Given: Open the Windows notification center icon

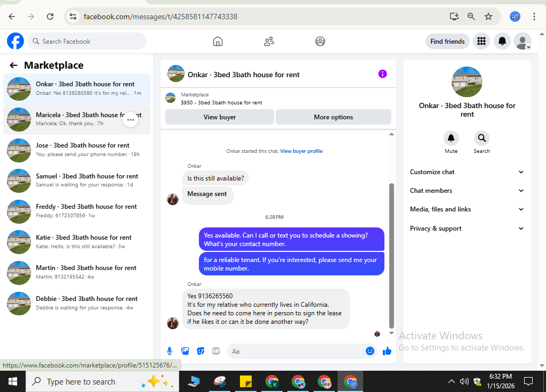Looking at the screenshot, I should point(528,381).
